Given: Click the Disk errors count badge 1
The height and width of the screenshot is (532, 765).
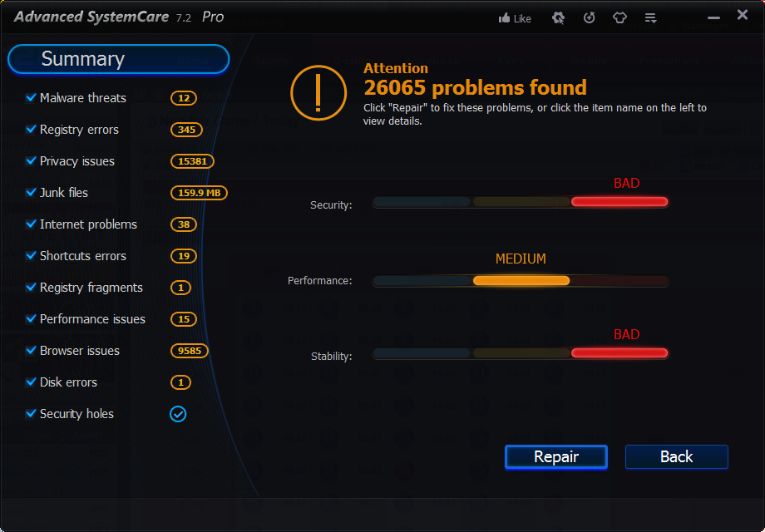Looking at the screenshot, I should [x=180, y=382].
